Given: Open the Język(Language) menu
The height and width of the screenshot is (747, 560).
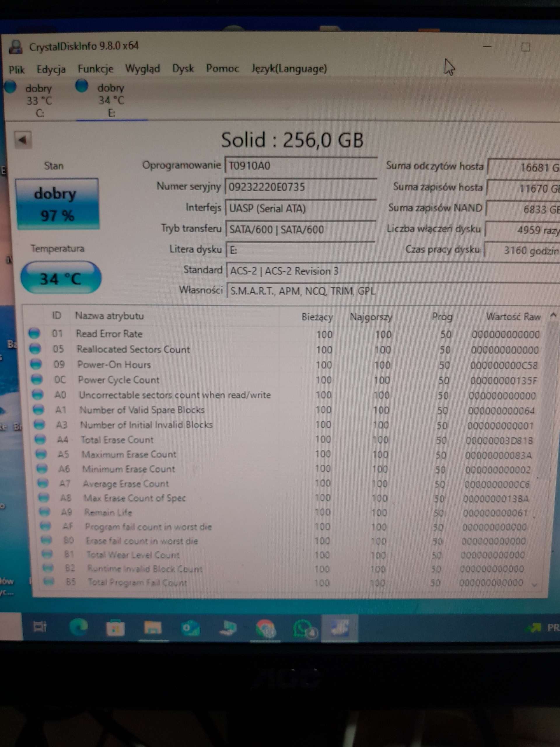Looking at the screenshot, I should (289, 69).
